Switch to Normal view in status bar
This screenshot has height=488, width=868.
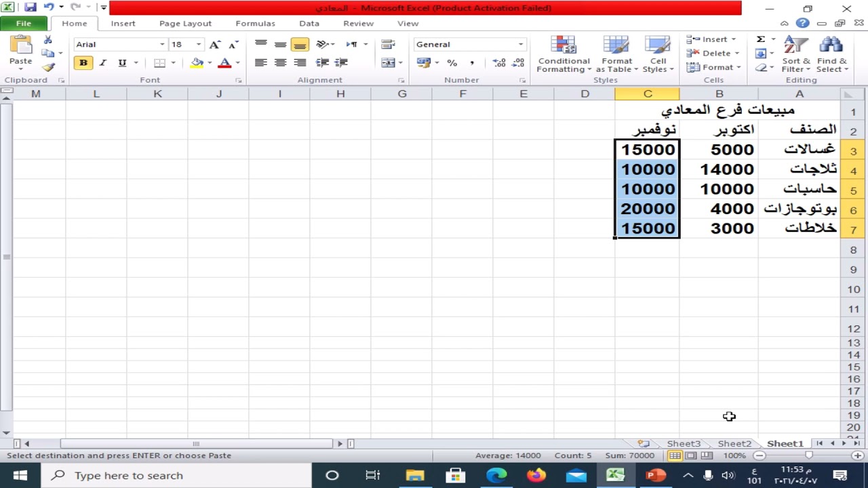coord(675,455)
